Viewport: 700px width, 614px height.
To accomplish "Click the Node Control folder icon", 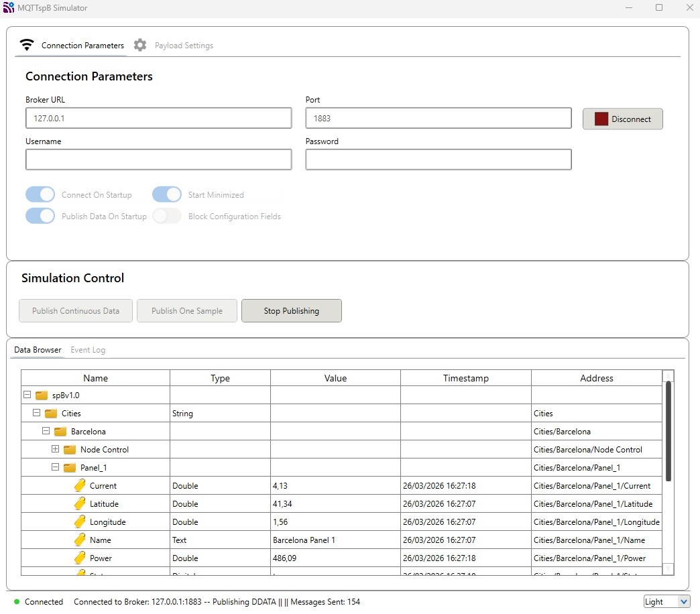I will pyautogui.click(x=70, y=450).
